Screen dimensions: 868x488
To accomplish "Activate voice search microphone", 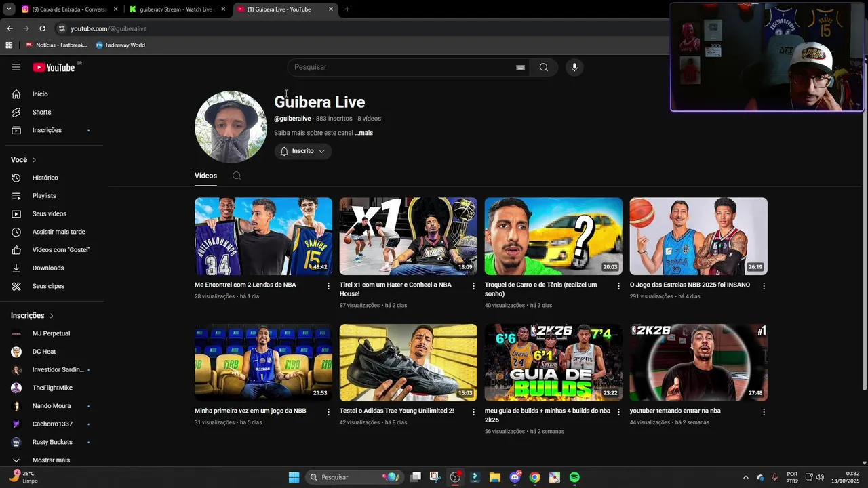I will point(574,67).
